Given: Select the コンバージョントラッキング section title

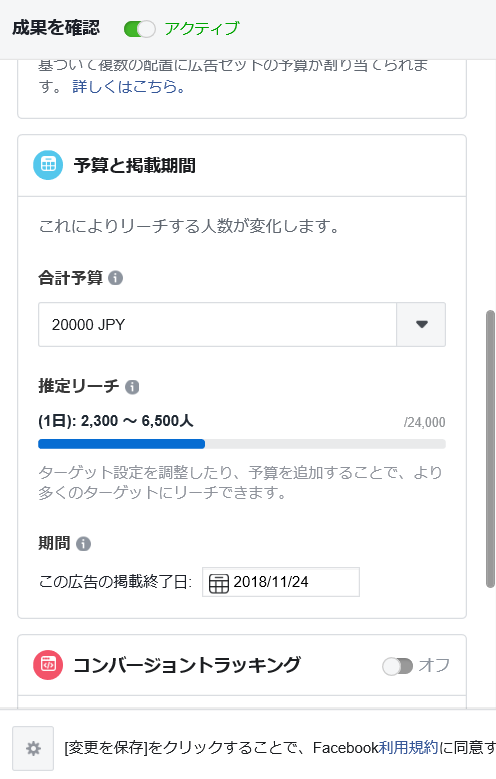Looking at the screenshot, I should pyautogui.click(x=187, y=665).
